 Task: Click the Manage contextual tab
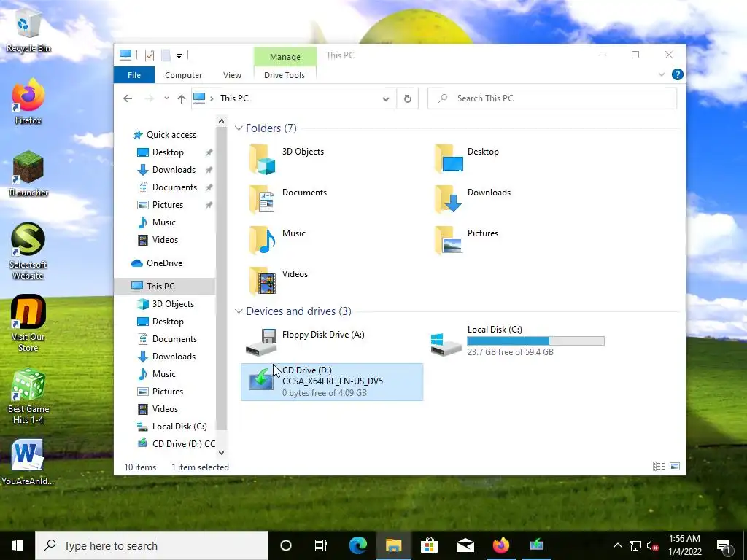tap(285, 57)
